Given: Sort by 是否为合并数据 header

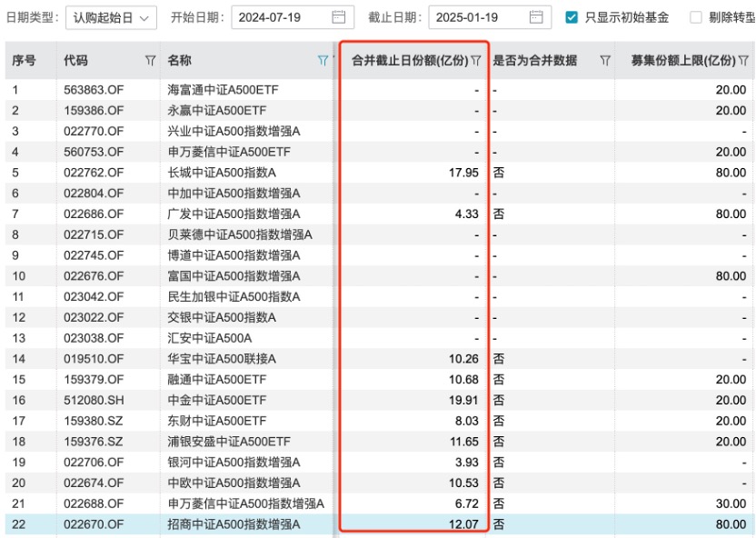Looking at the screenshot, I should tap(534, 60).
